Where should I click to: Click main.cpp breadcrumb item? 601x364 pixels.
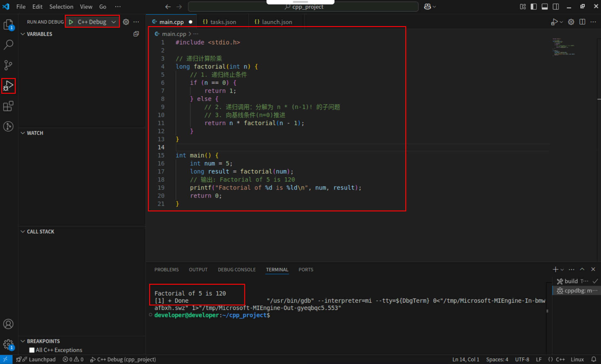pyautogui.click(x=174, y=34)
